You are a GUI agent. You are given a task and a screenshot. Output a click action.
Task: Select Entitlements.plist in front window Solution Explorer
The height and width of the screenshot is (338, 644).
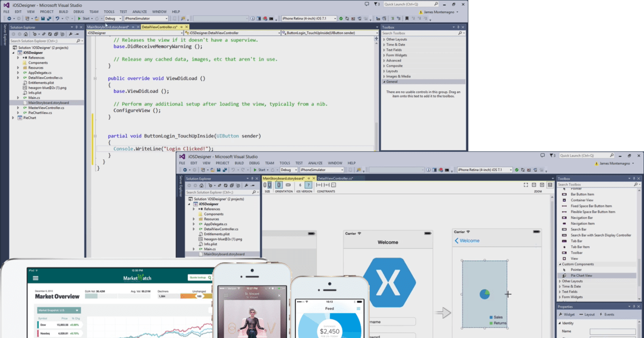(x=217, y=234)
